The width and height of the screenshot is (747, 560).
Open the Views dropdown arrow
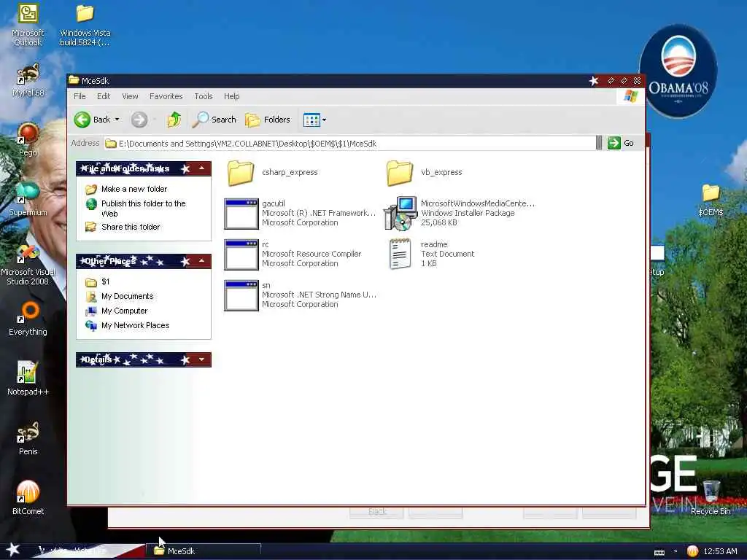tap(325, 120)
